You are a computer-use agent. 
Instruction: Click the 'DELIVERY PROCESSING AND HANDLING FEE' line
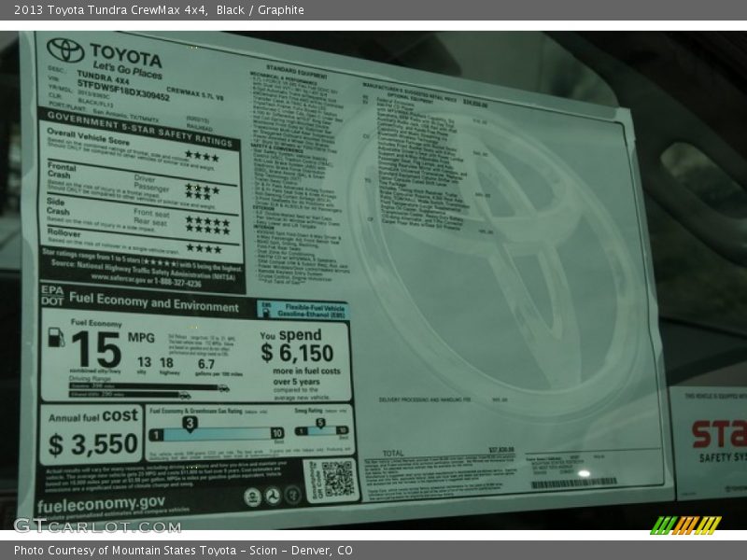click(425, 399)
